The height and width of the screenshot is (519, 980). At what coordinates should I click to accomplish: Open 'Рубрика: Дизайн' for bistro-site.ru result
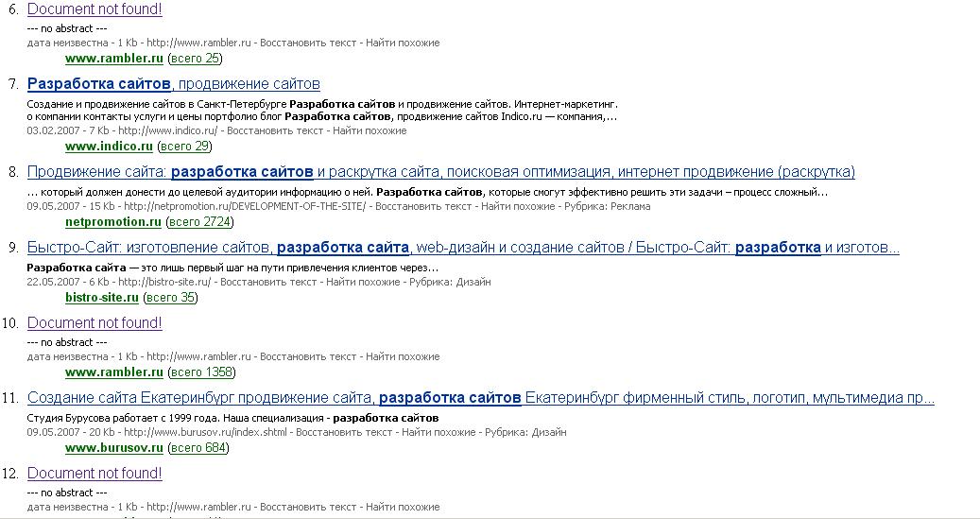[x=450, y=282]
